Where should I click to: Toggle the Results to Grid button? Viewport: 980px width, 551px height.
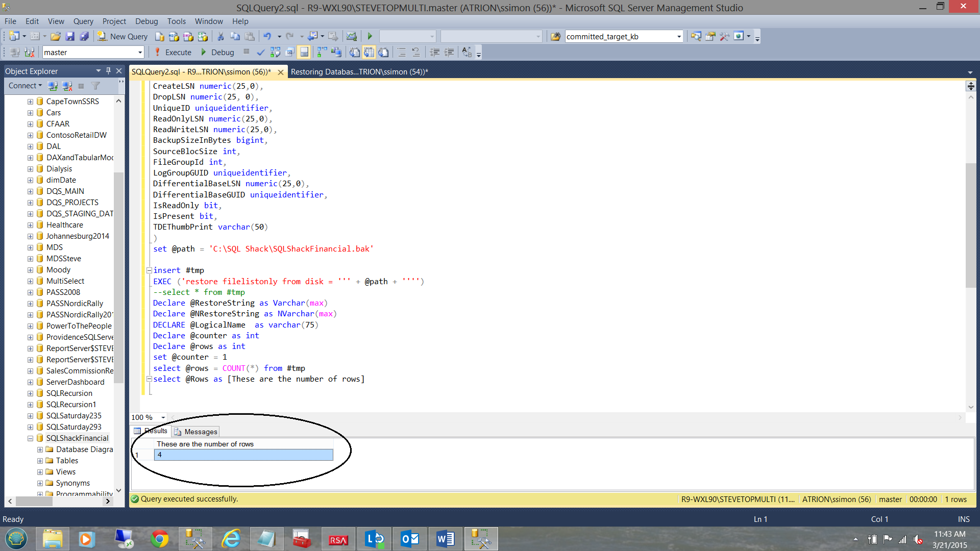(x=369, y=52)
